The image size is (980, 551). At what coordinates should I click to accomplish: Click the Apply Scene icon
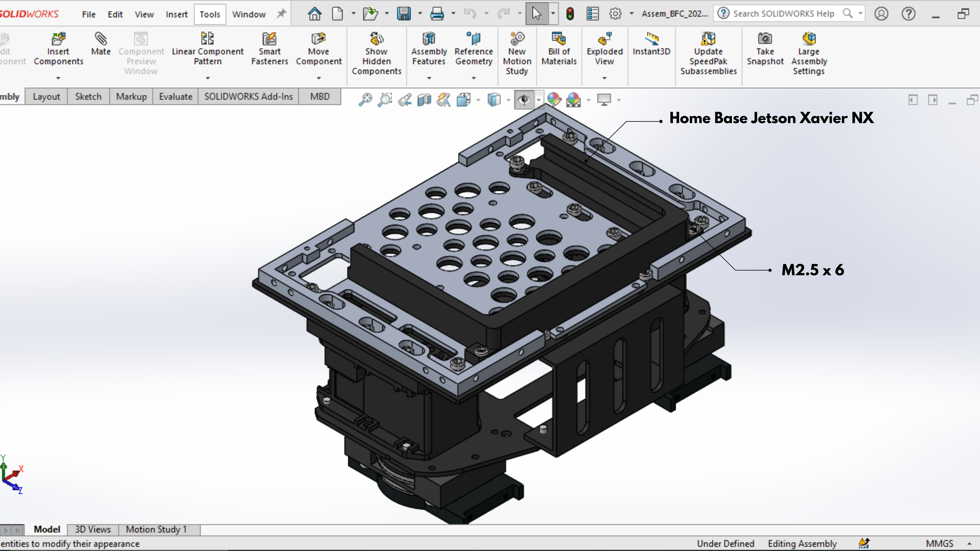pyautogui.click(x=573, y=100)
